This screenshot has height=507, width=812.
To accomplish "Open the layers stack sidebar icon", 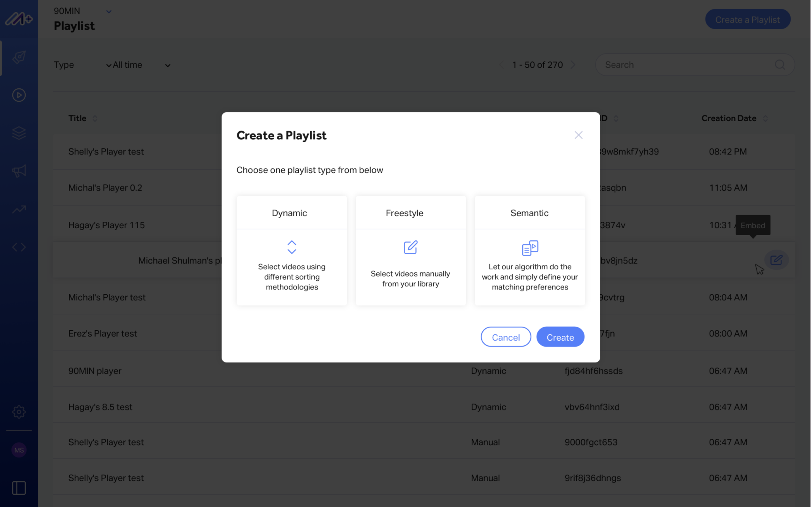I will [x=19, y=133].
